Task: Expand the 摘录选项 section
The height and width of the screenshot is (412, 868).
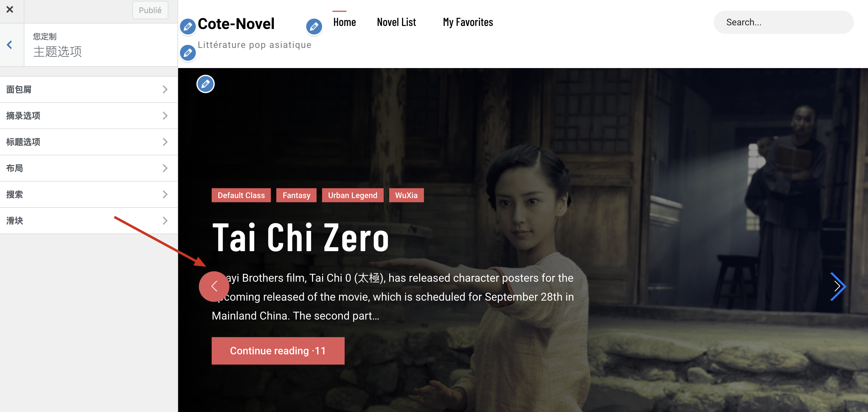Action: click(x=89, y=116)
